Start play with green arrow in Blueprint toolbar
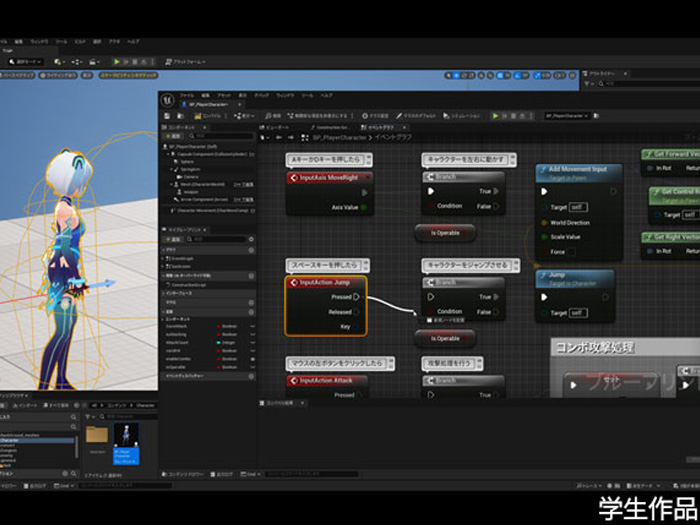The image size is (700, 525). pyautogui.click(x=495, y=116)
